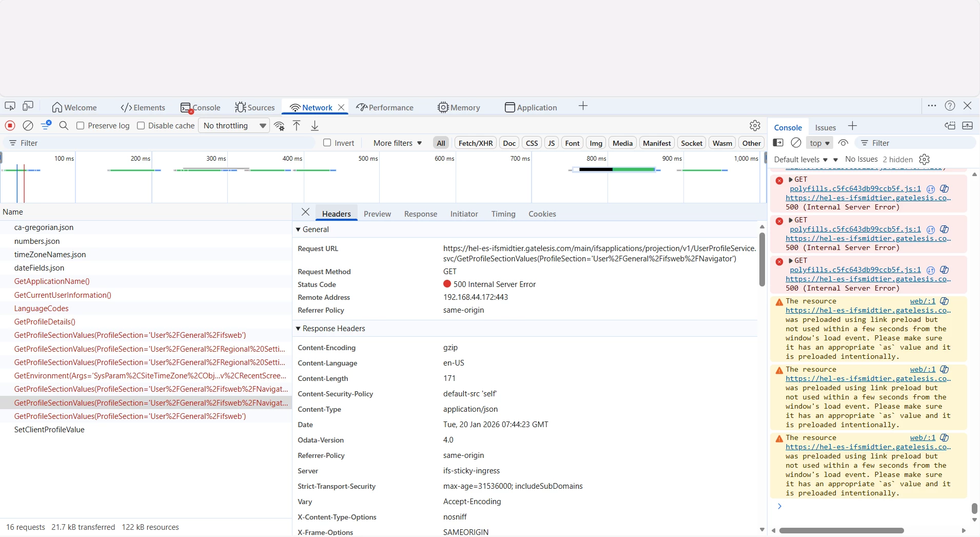Click the console horizontal scrollbar thumb
This screenshot has width=980, height=537.
click(x=841, y=530)
